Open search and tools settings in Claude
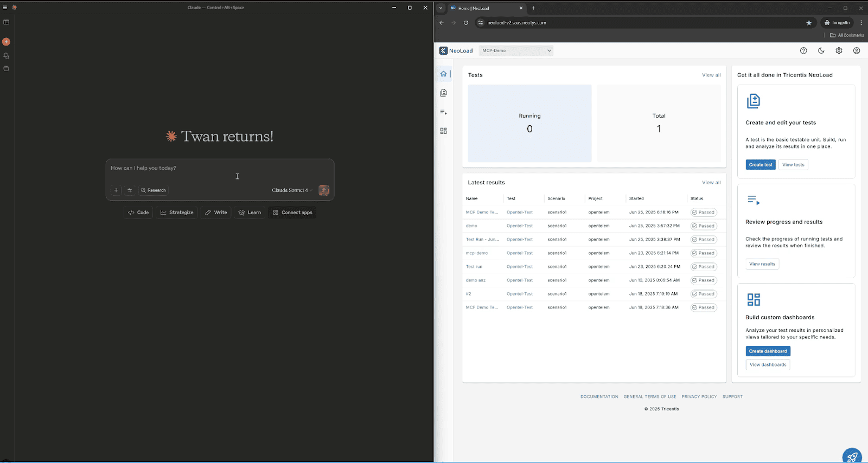868x463 pixels. click(130, 190)
